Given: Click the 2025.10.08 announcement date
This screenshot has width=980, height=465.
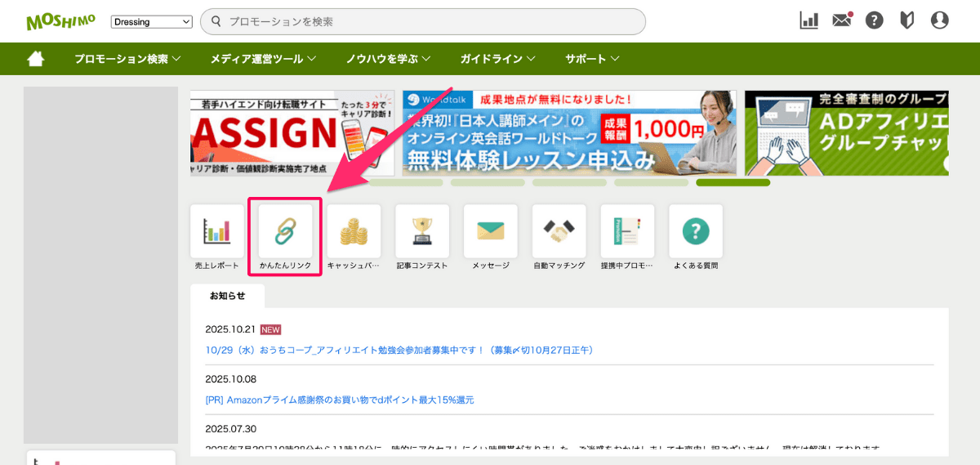Looking at the screenshot, I should 231,379.
